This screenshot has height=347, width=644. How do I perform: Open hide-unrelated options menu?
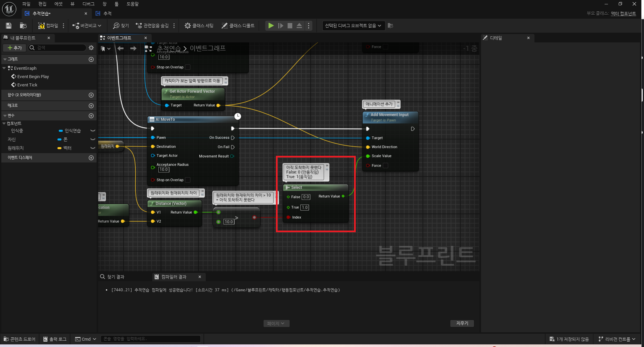(174, 26)
